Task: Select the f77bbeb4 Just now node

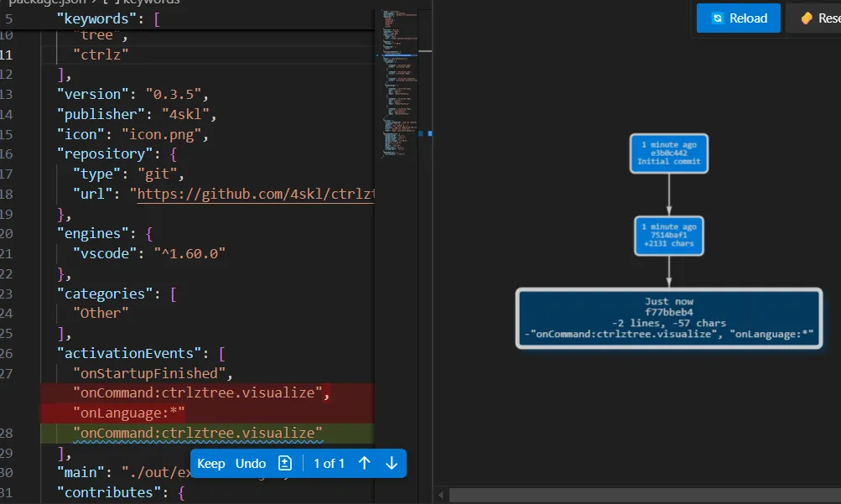Action: click(669, 319)
